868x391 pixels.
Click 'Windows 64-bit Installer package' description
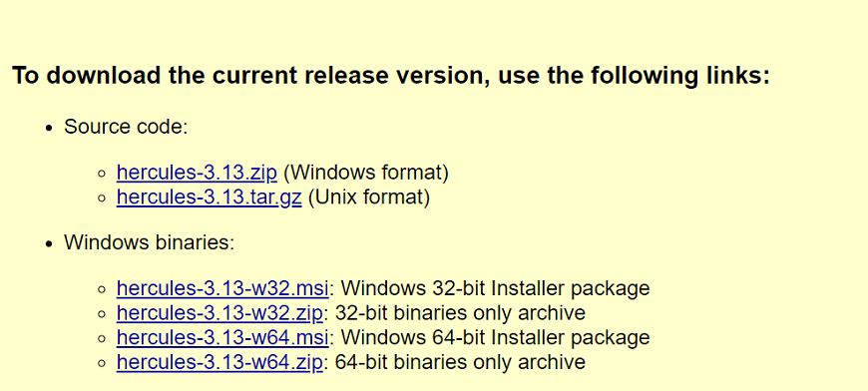click(x=496, y=337)
